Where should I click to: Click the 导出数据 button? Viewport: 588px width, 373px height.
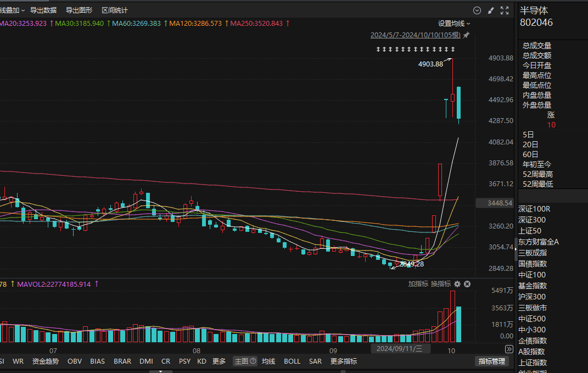pos(43,10)
